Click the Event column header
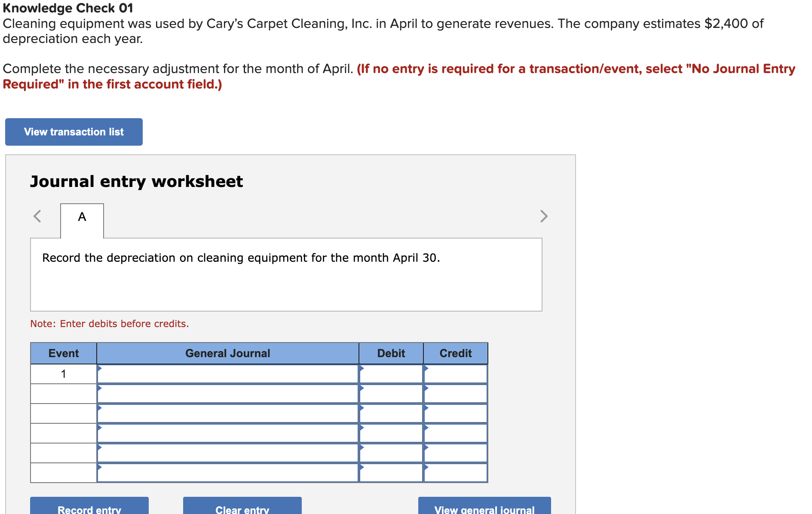Viewport: 812px width, 514px height. click(63, 353)
